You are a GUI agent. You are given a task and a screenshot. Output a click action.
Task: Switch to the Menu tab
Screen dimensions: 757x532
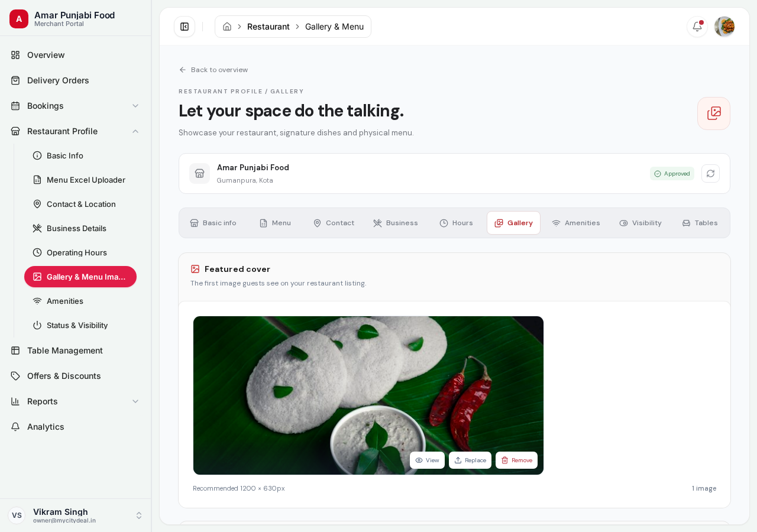[275, 223]
